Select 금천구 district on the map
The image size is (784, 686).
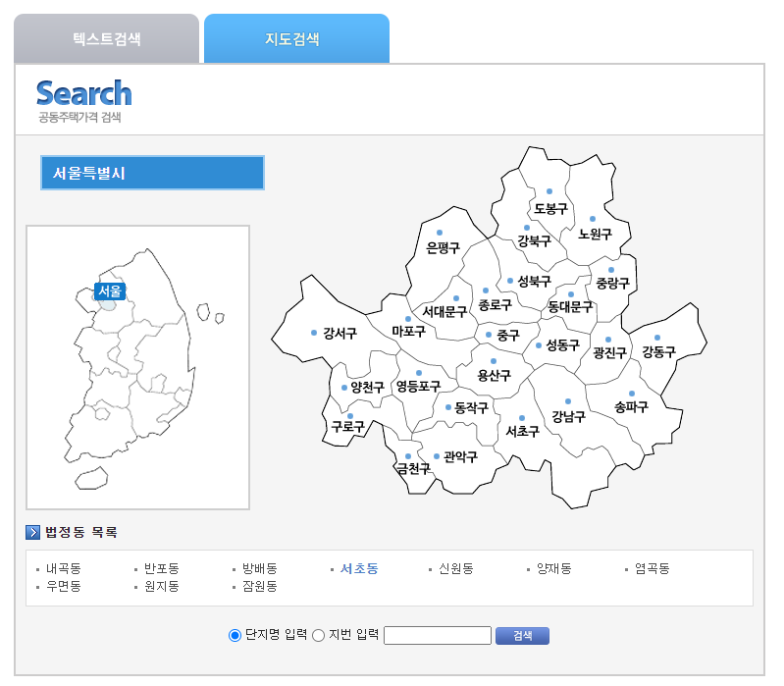point(413,468)
